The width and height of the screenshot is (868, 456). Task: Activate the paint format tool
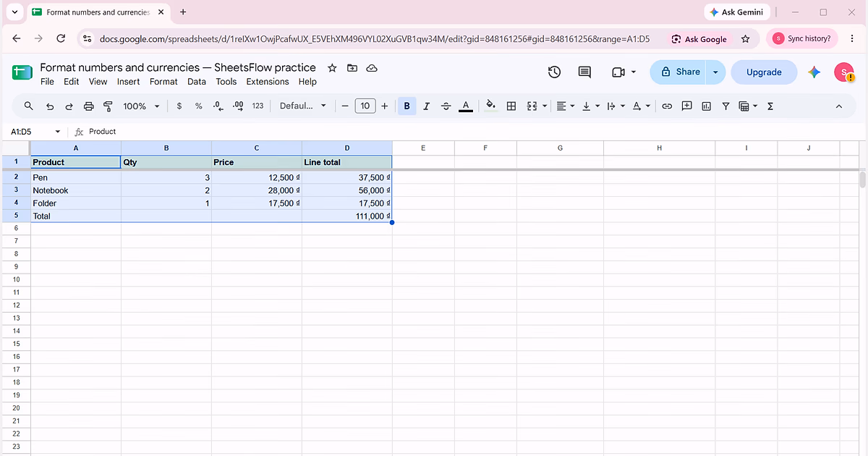click(x=108, y=106)
